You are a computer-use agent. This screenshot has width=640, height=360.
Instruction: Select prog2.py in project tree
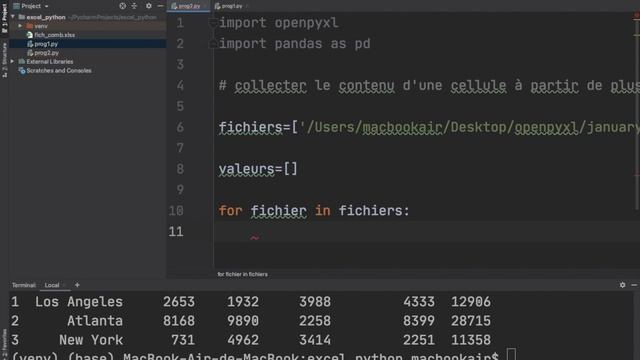tap(46, 53)
